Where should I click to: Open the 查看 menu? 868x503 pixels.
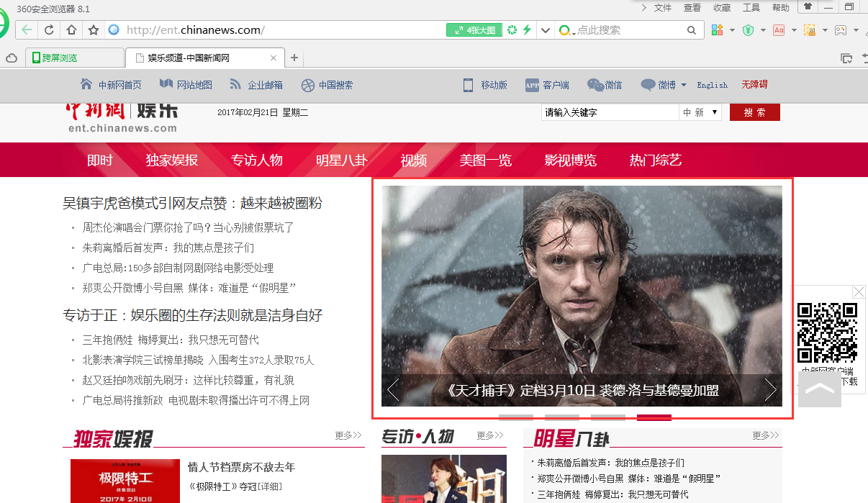(692, 7)
